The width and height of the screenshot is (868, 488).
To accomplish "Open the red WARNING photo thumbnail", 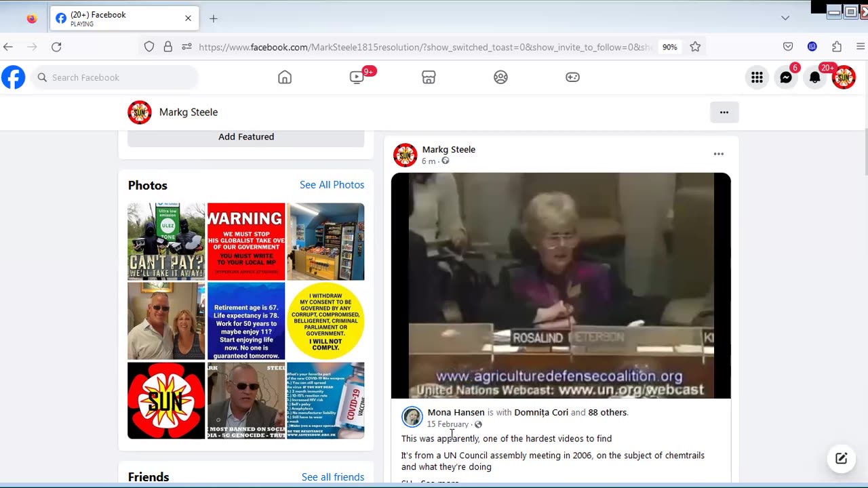I will (246, 241).
